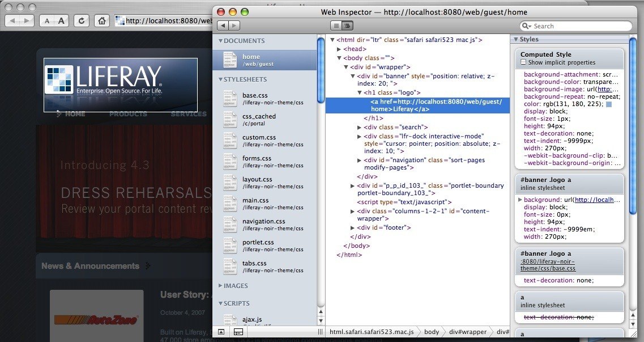
Task: Toggle the console icon at bottom left
Action: 221,331
